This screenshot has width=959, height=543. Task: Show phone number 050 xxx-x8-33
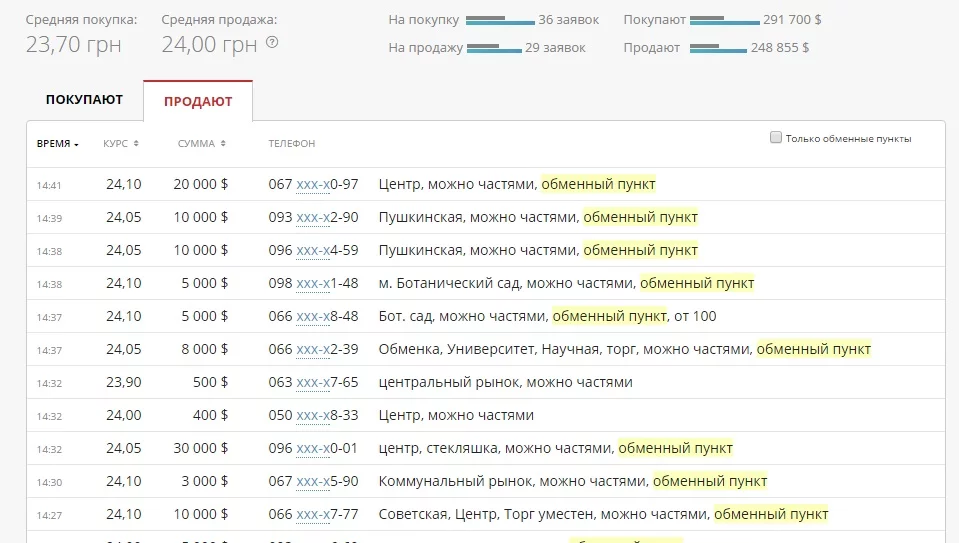point(313,415)
